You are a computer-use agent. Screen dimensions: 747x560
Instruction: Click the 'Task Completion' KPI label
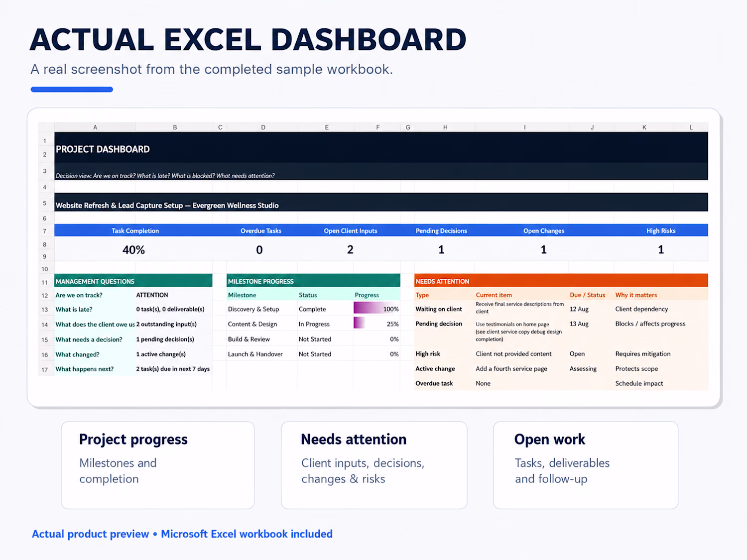tap(135, 231)
